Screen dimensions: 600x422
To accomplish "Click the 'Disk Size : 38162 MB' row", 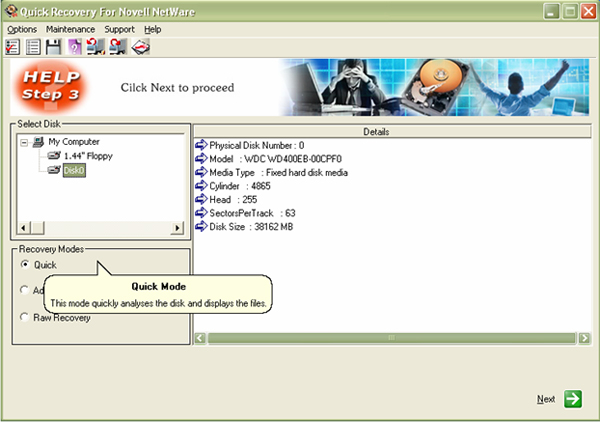I will tap(244, 227).
